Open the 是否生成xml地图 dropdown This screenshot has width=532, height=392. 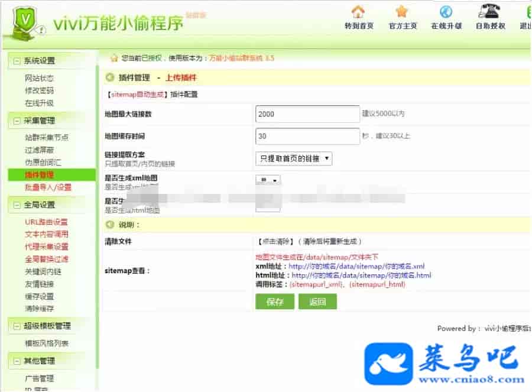[268, 180]
